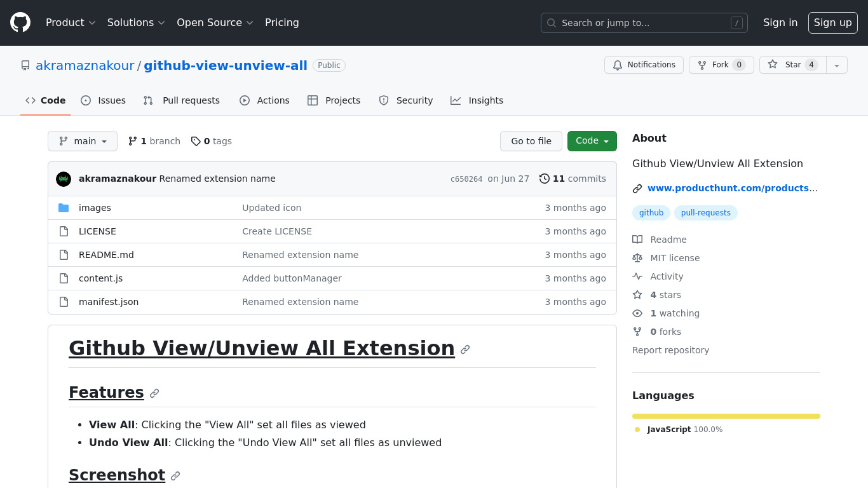868x488 pixels.
Task: Click the content.js file icon
Action: click(64, 278)
